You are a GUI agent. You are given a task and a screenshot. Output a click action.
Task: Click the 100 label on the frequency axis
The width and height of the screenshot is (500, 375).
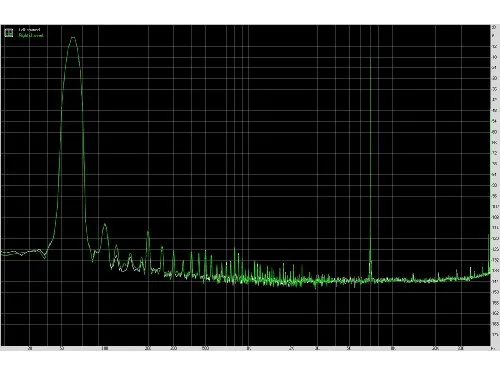tap(105, 349)
